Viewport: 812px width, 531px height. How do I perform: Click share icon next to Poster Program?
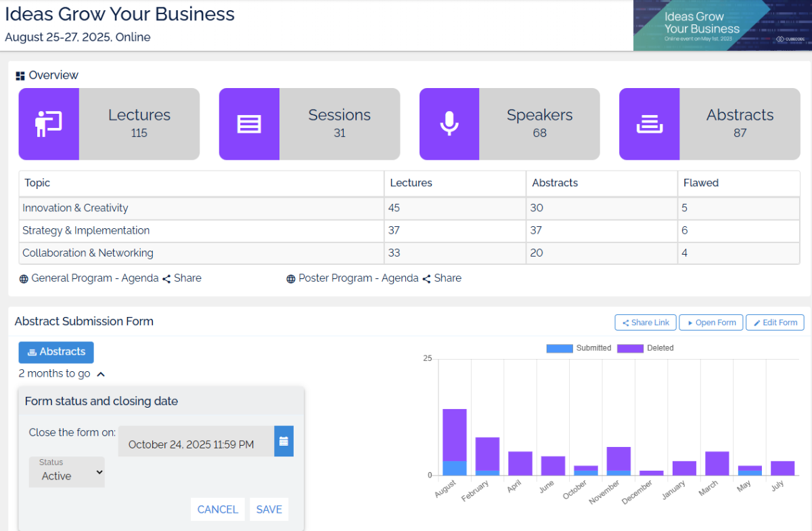click(x=426, y=278)
